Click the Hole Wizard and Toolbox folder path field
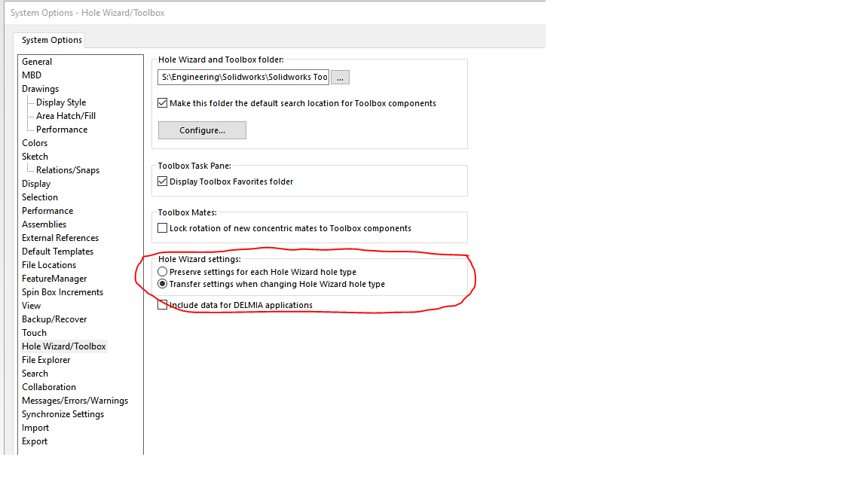 [x=243, y=78]
